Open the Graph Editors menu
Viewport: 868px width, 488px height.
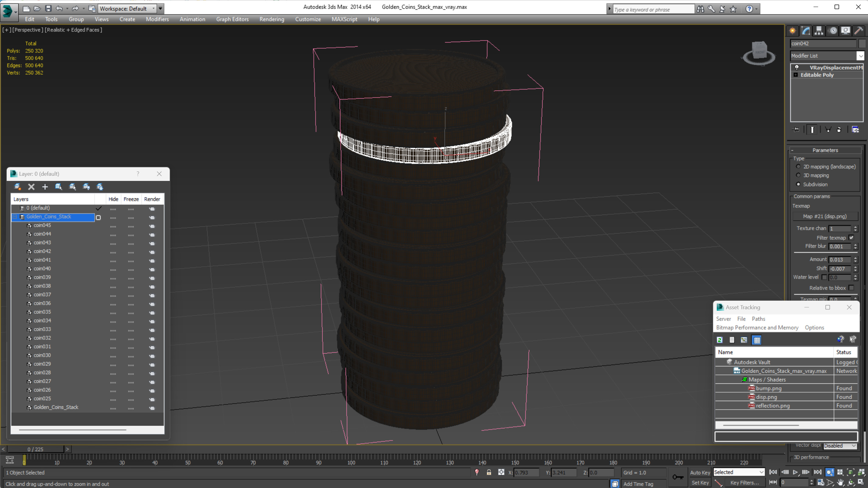point(232,19)
